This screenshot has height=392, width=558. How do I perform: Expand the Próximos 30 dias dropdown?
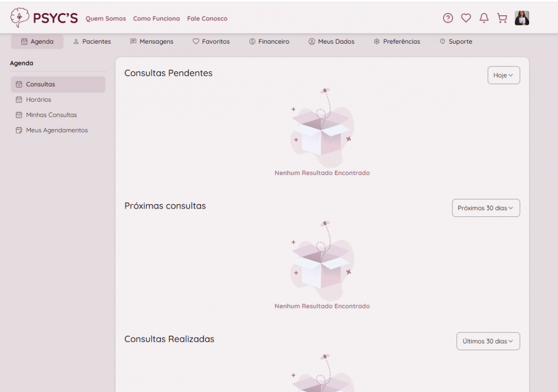click(486, 208)
